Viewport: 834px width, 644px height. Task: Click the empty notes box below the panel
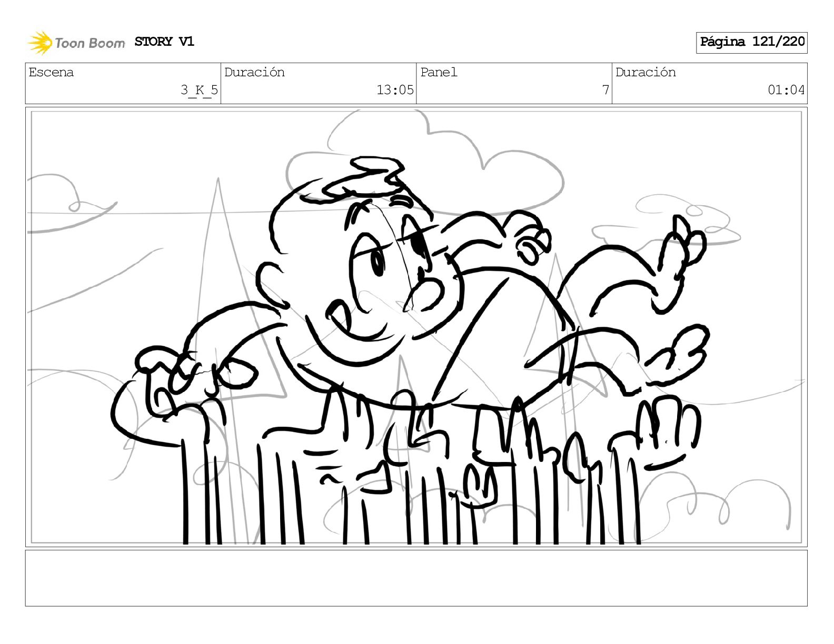point(416,578)
